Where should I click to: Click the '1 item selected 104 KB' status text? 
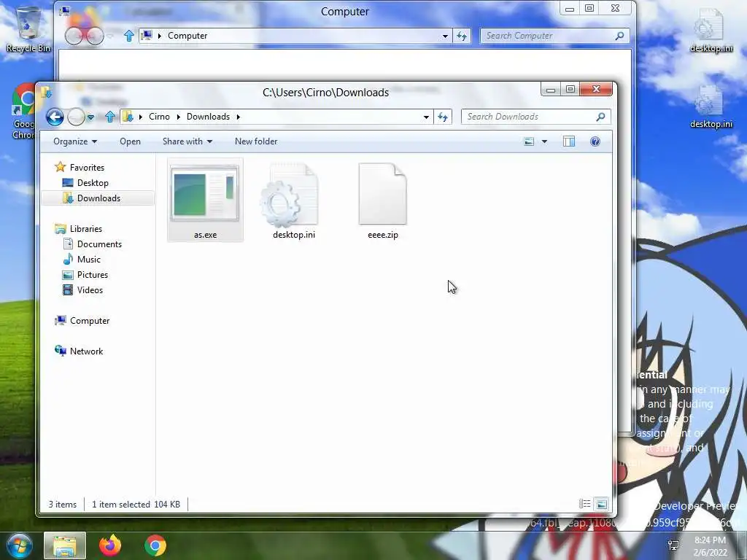tap(136, 505)
